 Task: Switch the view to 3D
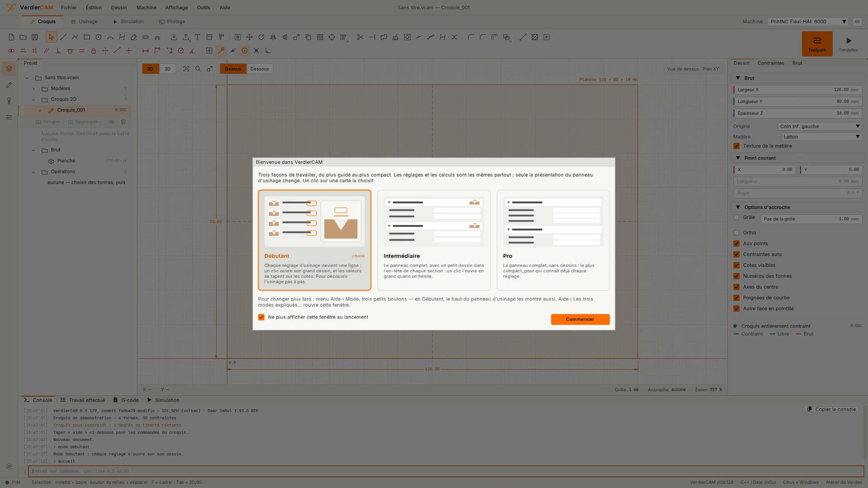click(x=167, y=69)
